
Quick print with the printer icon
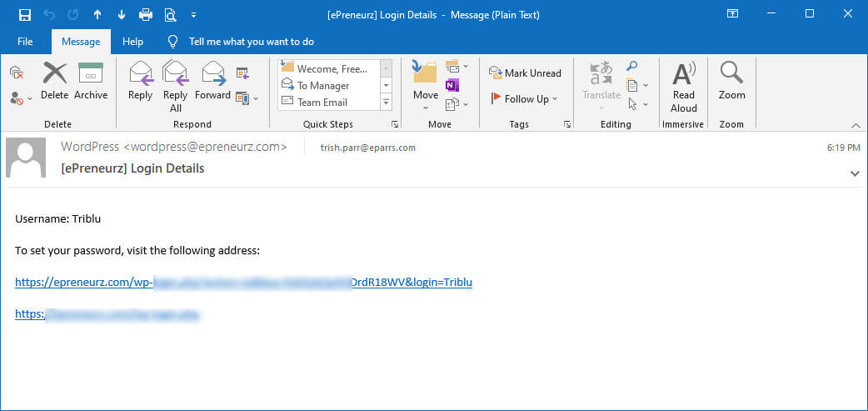[146, 15]
